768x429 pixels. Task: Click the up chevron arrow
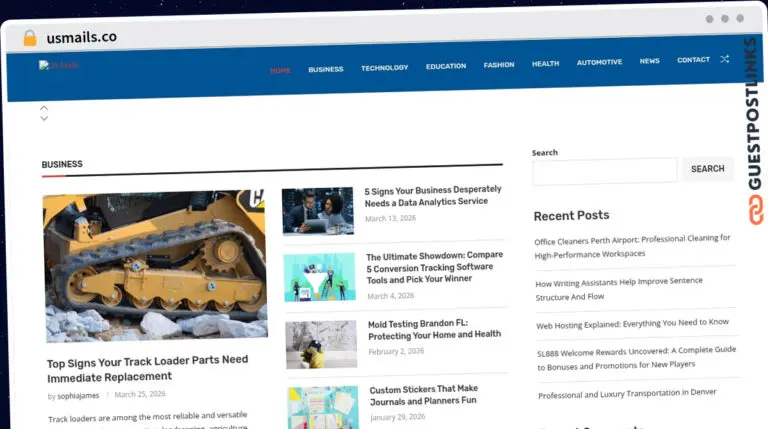coord(44,108)
